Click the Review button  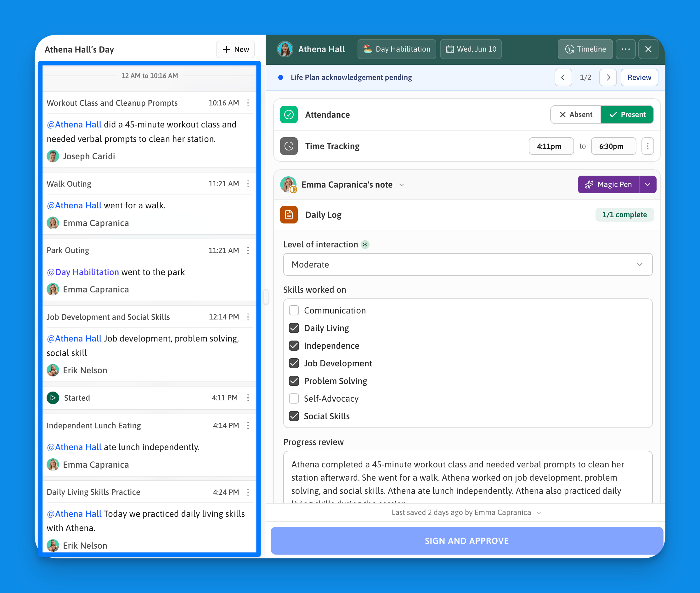pyautogui.click(x=639, y=77)
